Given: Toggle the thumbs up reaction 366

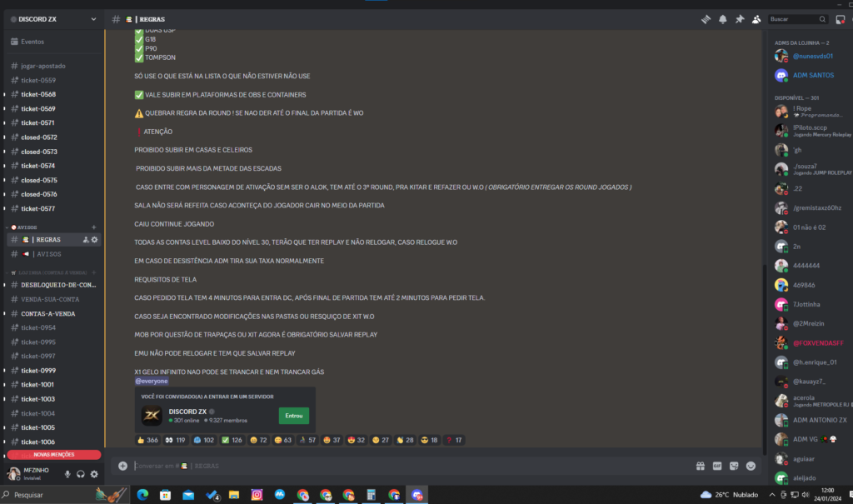Looking at the screenshot, I should point(147,440).
